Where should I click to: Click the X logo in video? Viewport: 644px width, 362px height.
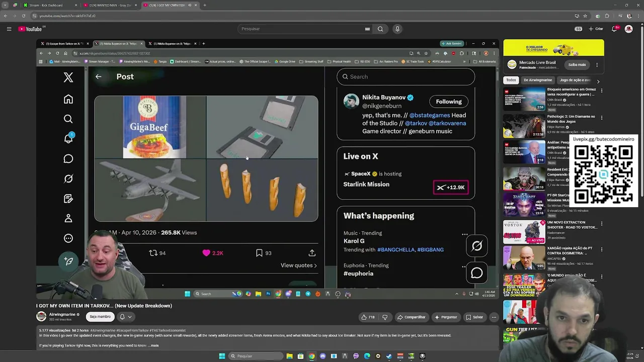[x=68, y=77]
